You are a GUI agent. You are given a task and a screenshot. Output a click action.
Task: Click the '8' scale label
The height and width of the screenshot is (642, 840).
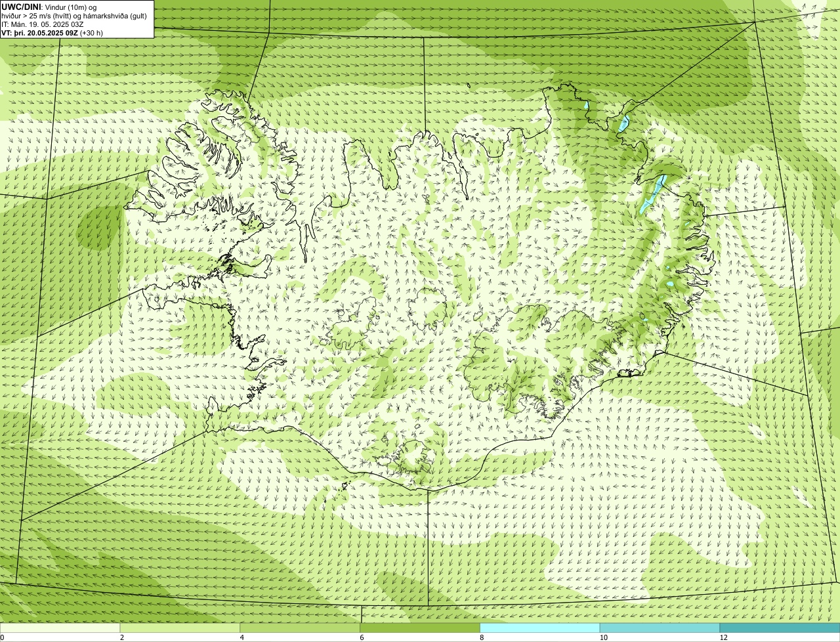coord(482,637)
